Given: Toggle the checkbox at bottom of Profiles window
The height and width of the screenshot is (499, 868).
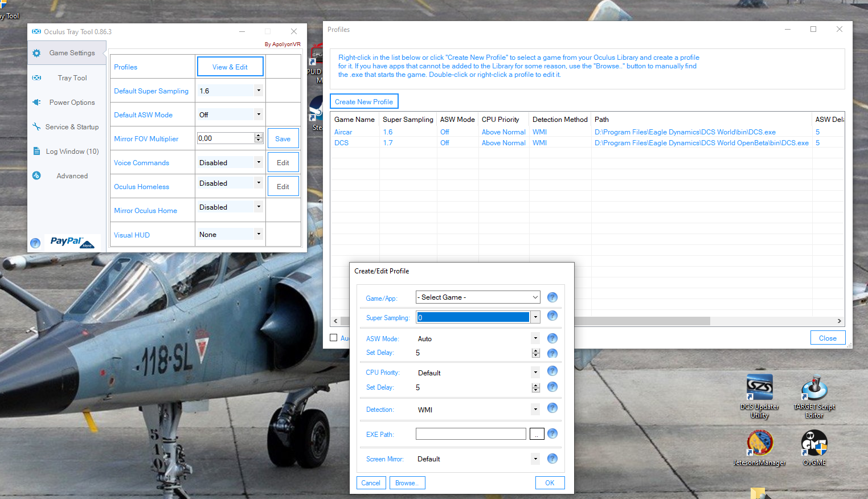Looking at the screenshot, I should click(x=334, y=338).
